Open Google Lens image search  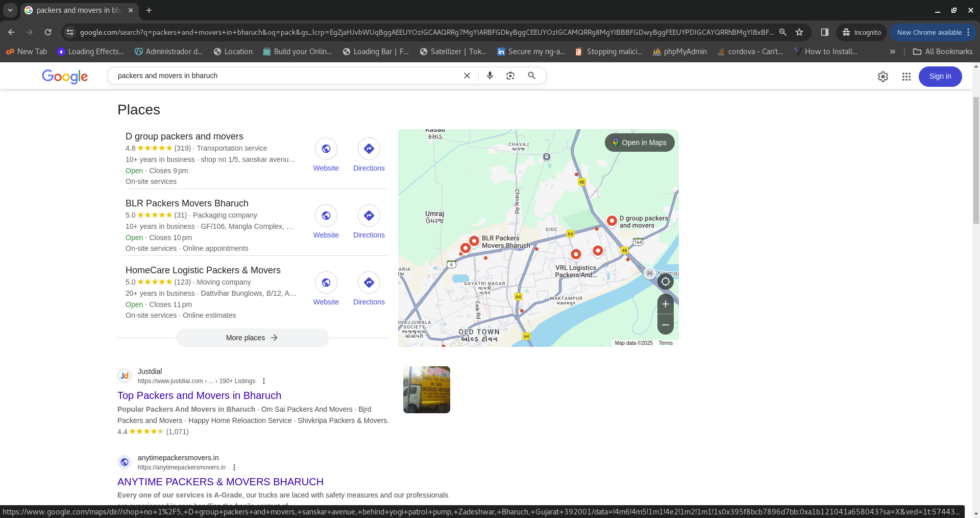[x=510, y=76]
